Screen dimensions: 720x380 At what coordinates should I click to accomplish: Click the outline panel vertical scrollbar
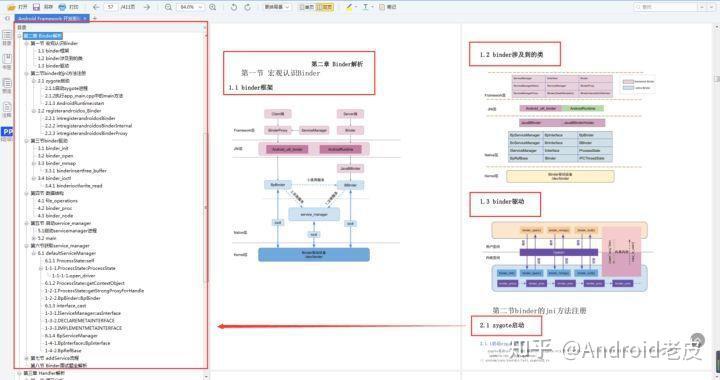(205, 207)
